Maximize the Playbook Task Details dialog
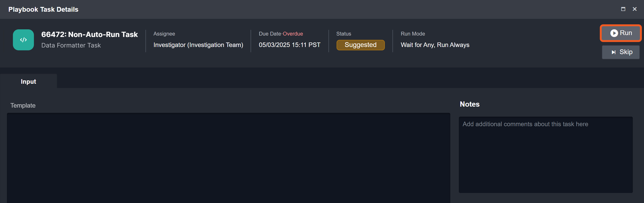 623,9
